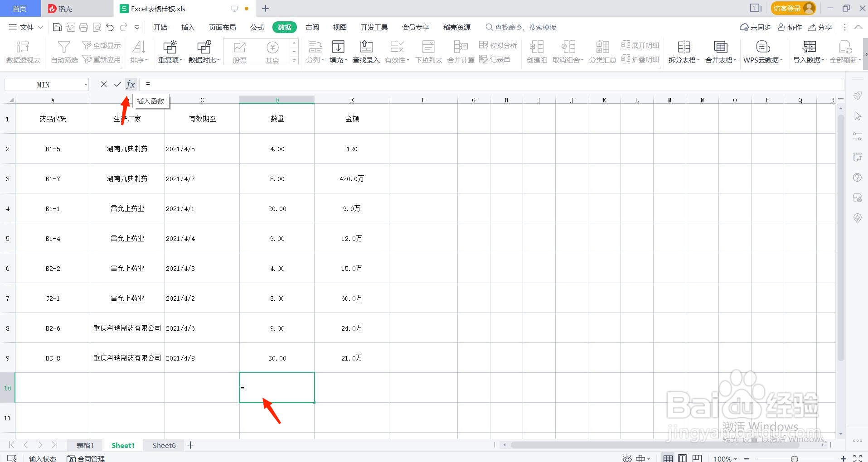Open the PivotTable (数据透视表) tool
Screen dimensions: 868x462
23,52
